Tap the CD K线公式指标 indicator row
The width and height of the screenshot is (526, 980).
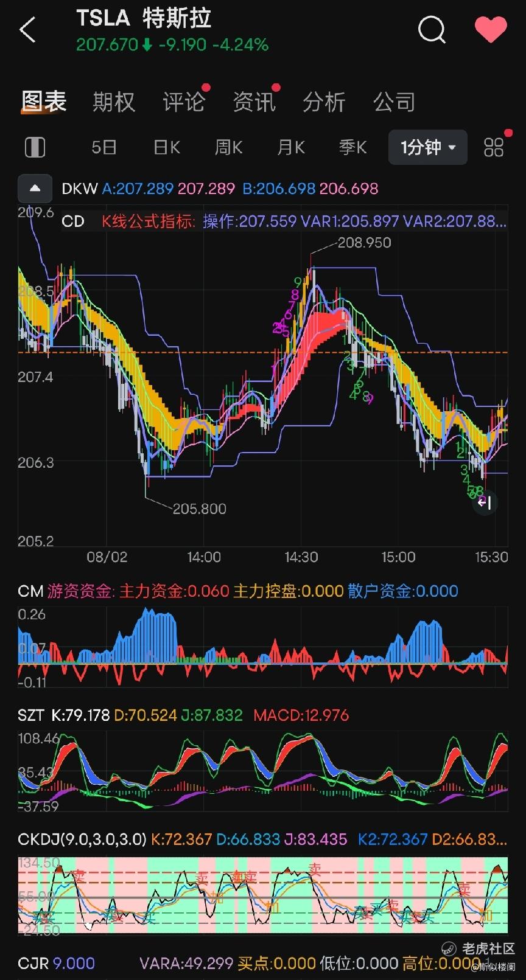click(x=284, y=221)
